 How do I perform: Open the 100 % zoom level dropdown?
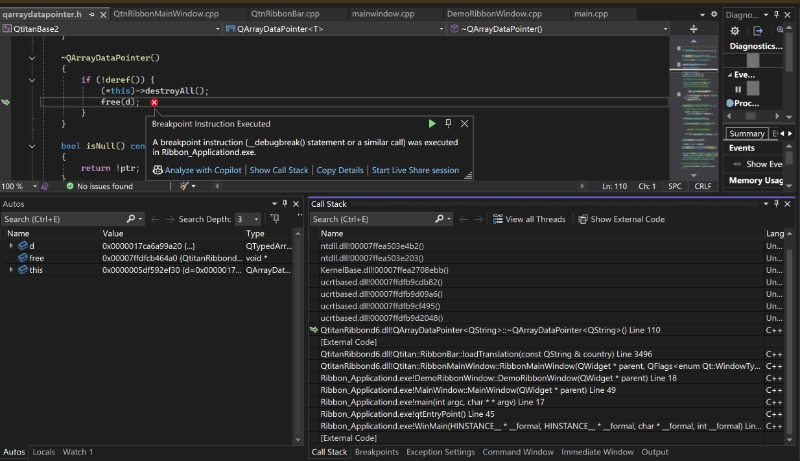point(35,187)
